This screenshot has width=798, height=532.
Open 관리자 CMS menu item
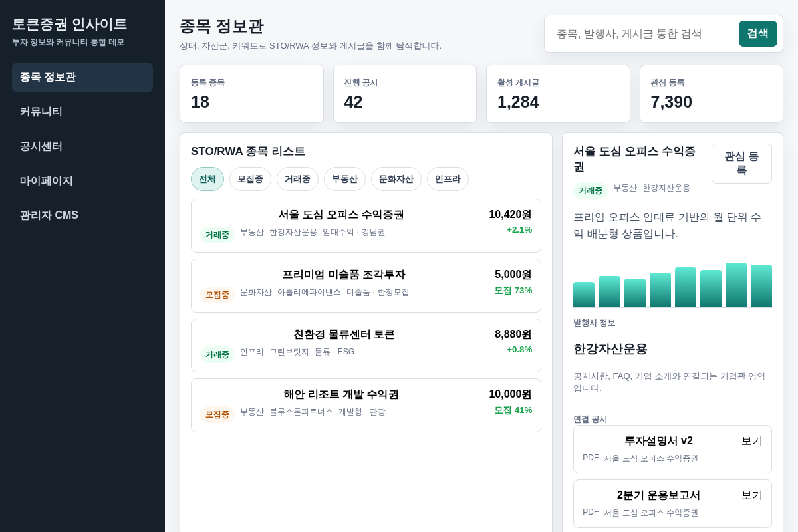(x=82, y=215)
